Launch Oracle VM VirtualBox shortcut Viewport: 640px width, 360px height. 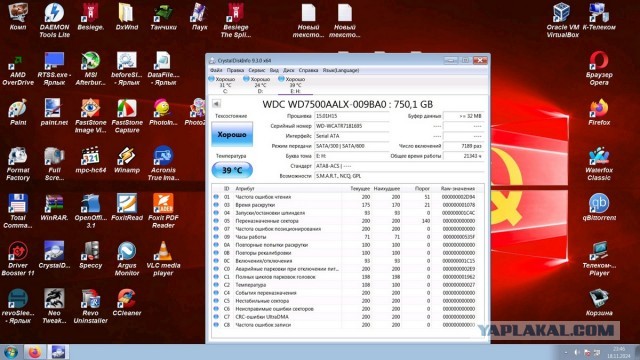coord(562,20)
